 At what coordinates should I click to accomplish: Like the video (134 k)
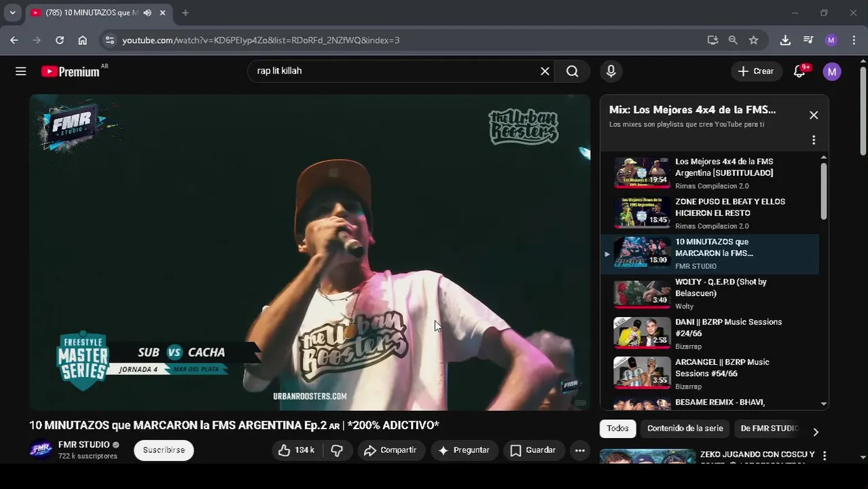296,450
